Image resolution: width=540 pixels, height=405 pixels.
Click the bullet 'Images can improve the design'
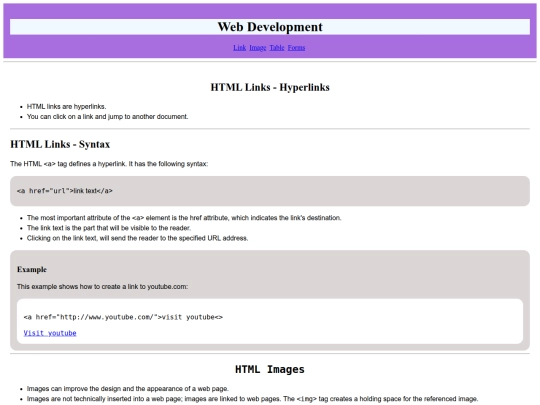[x=128, y=388]
